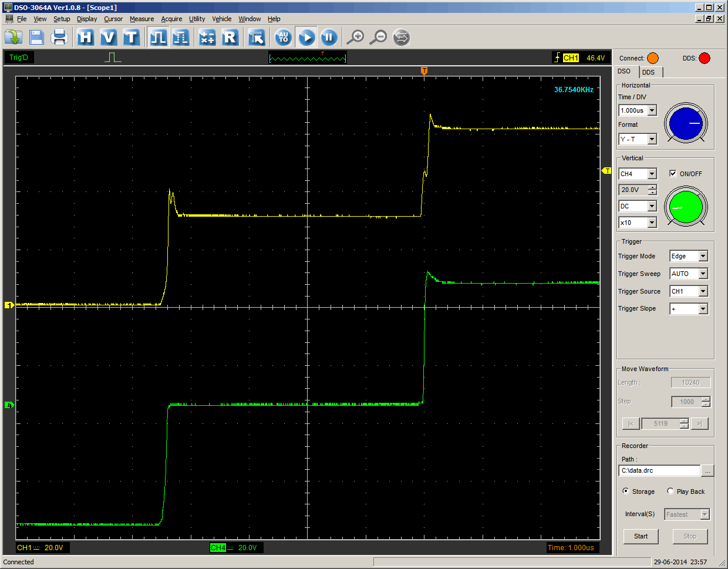Screen dimensions: 728x569
Task: Click the move waveform to end button
Action: click(699, 423)
